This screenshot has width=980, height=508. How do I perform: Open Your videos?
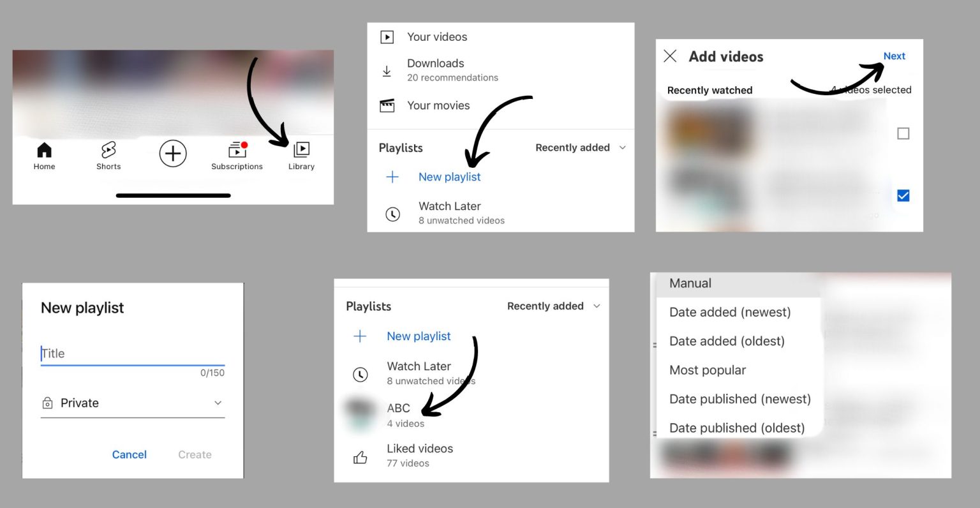[x=437, y=37]
